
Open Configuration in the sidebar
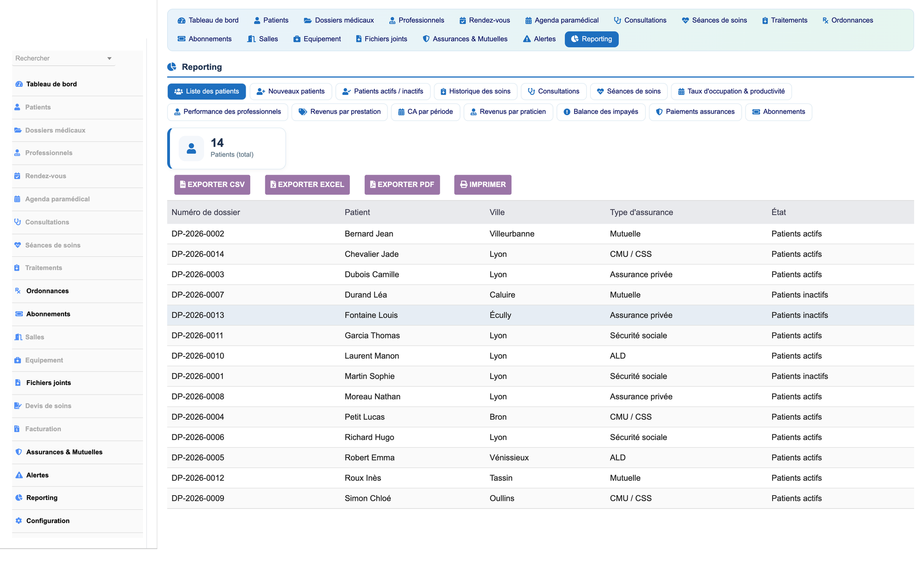[x=48, y=521]
